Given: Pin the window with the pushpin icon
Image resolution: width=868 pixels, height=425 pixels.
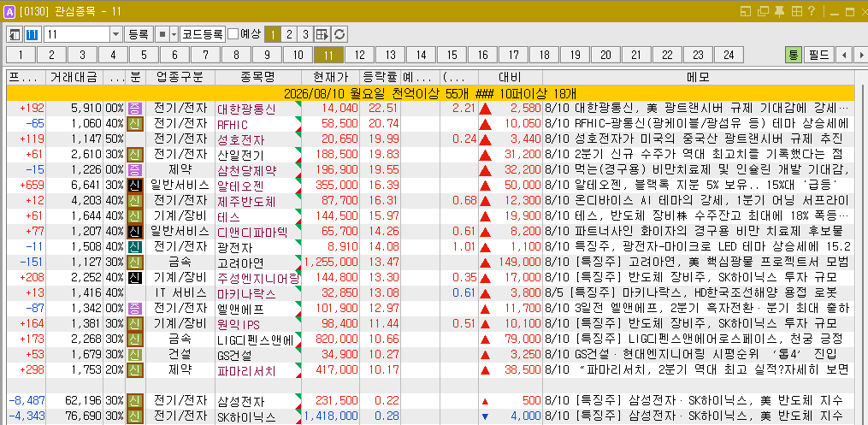Looking at the screenshot, I should (779, 12).
